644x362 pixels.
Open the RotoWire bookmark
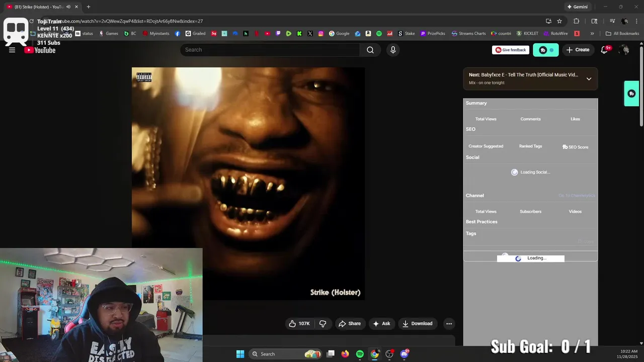[555, 34]
